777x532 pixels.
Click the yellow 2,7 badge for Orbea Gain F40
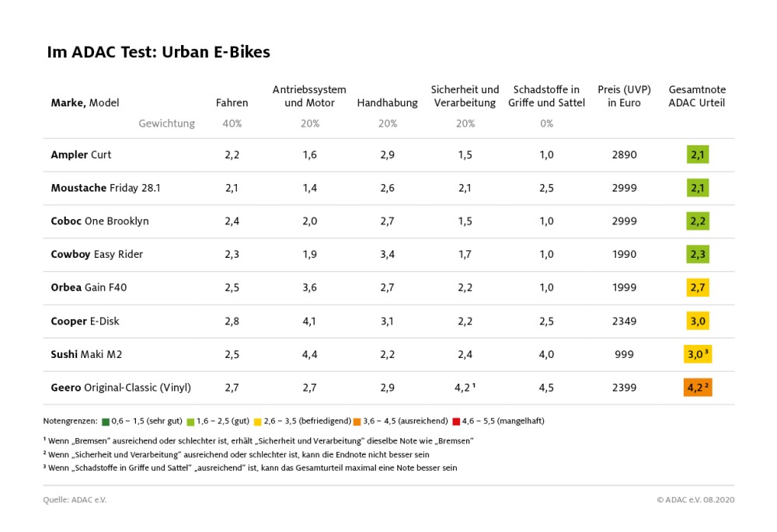point(698,287)
